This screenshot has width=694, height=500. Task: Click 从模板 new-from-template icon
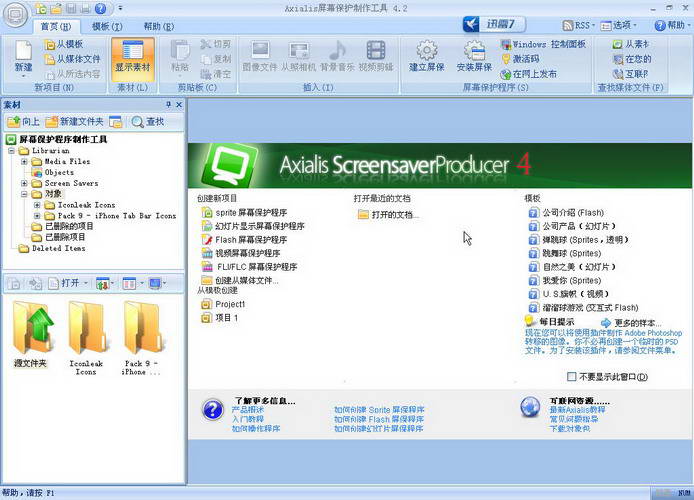[50, 44]
